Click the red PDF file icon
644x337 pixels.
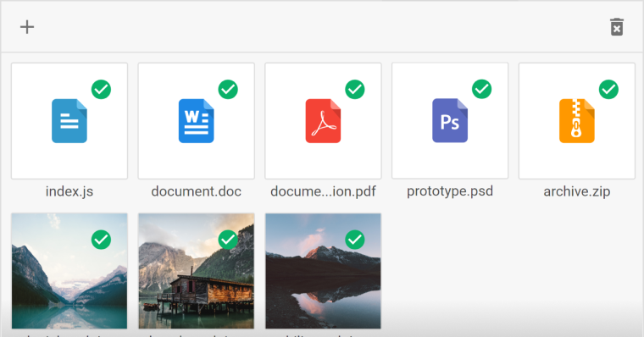(323, 121)
